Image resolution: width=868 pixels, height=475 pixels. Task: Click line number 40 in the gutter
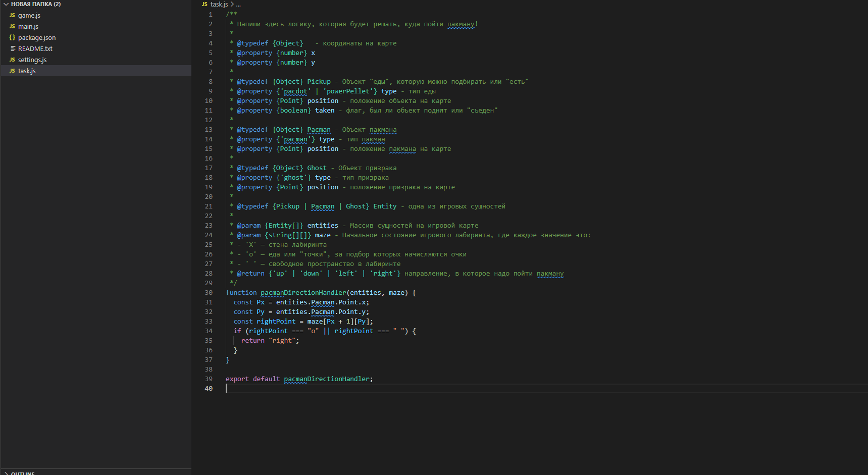point(209,389)
